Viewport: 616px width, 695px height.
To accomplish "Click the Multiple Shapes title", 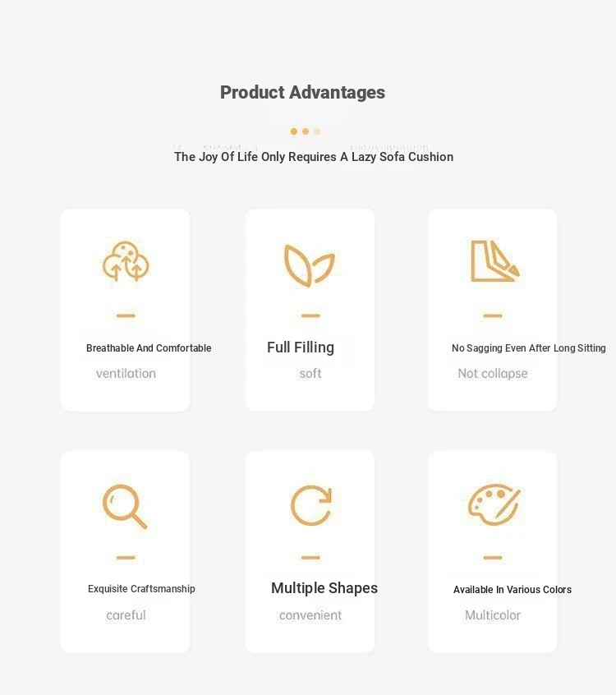I will pyautogui.click(x=324, y=588).
